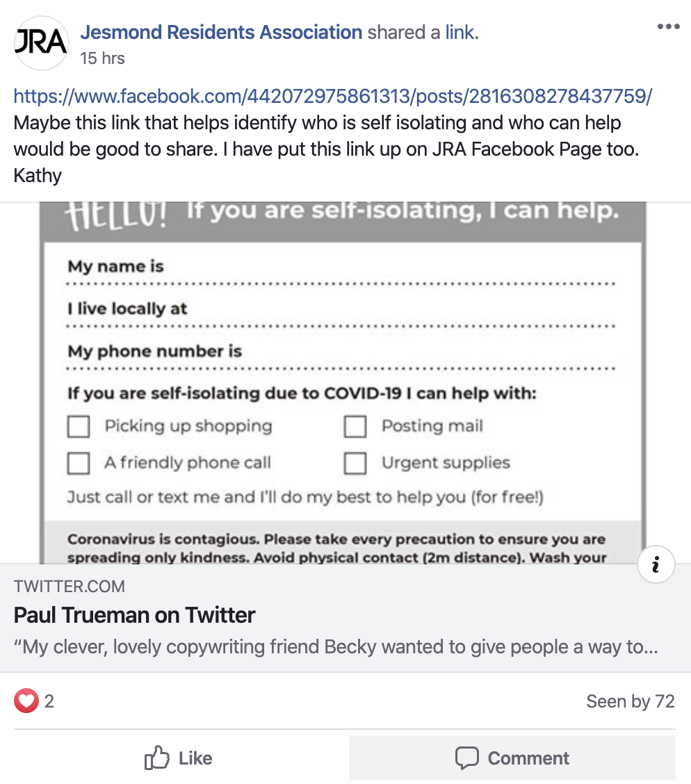This screenshot has width=691, height=784.
Task: Open 'Paul Trueman on Twitter' headline
Action: pos(135,615)
